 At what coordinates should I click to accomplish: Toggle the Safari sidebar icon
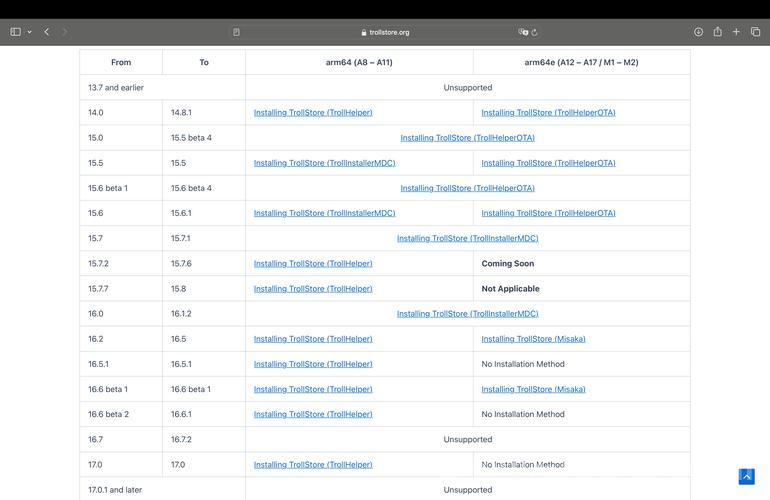click(16, 32)
